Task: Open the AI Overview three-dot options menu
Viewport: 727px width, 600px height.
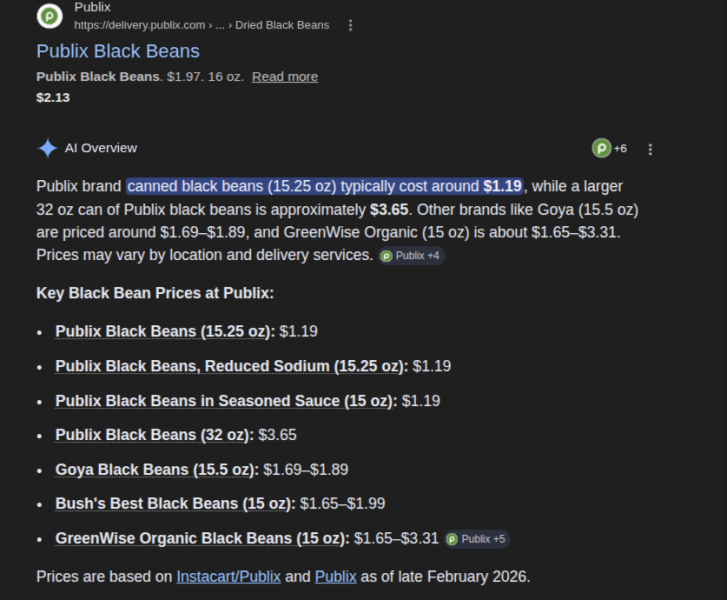Action: pyautogui.click(x=650, y=149)
